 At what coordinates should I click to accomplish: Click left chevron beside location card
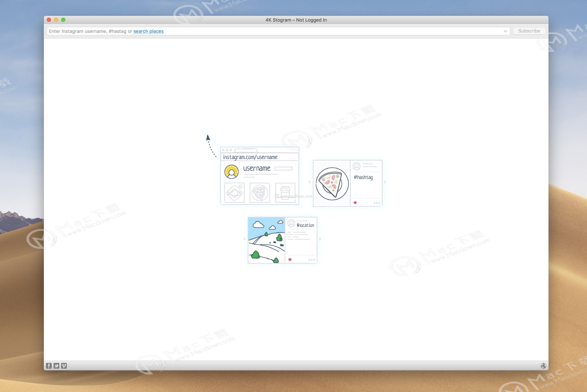244,239
